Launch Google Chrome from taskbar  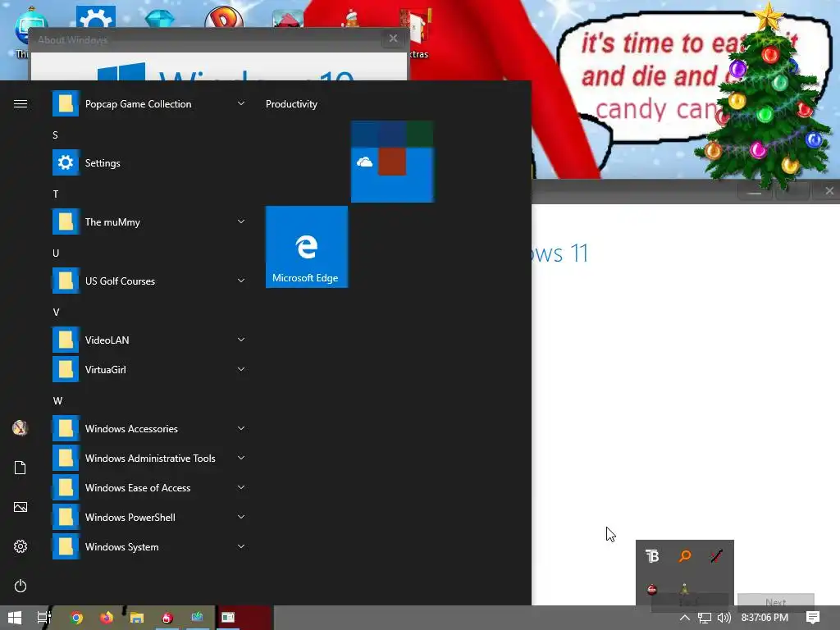(76, 618)
